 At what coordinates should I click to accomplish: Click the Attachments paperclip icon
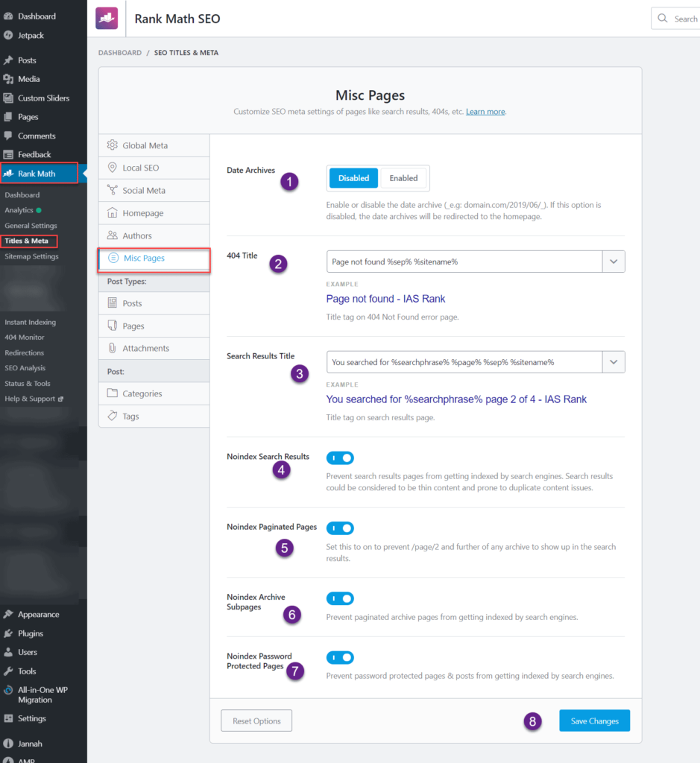pyautogui.click(x=113, y=348)
